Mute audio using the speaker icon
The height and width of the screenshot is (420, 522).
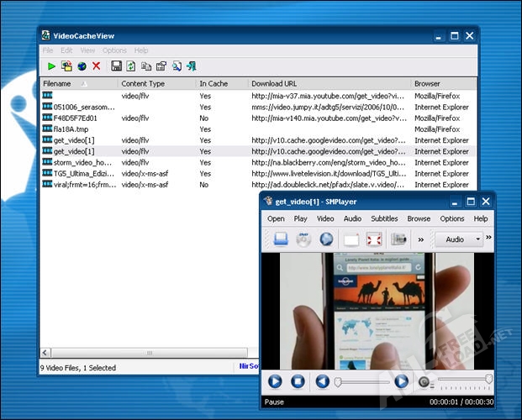[424, 381]
